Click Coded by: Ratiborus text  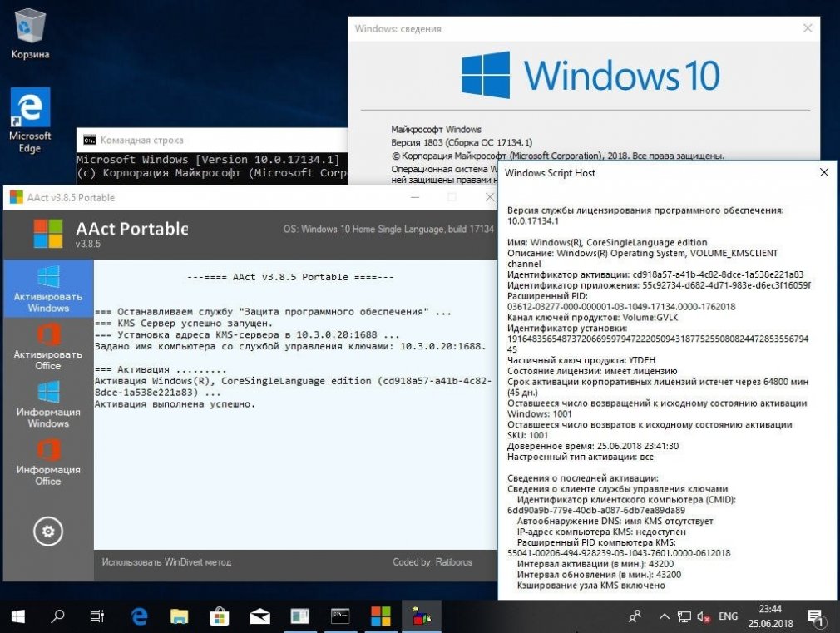[x=432, y=562]
